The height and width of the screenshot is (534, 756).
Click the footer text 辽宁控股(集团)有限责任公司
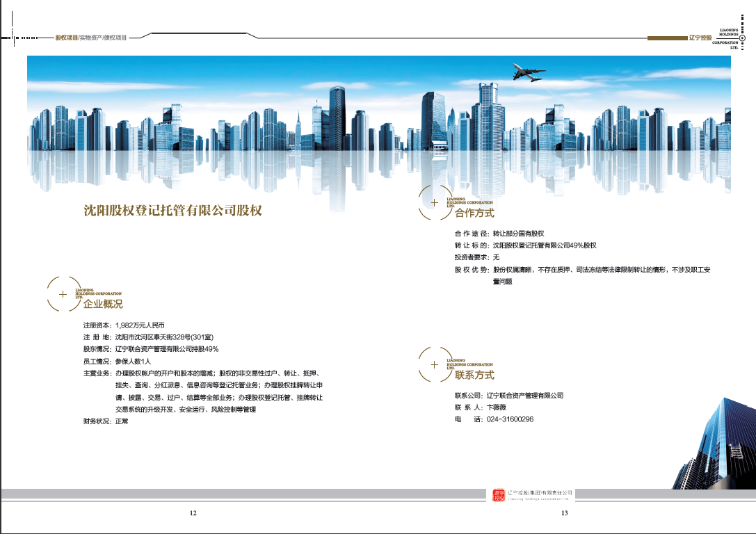[540, 493]
